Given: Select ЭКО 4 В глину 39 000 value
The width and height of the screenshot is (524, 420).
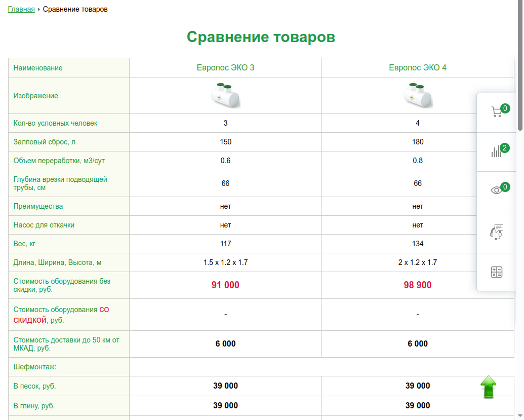Looking at the screenshot, I should coord(418,405).
